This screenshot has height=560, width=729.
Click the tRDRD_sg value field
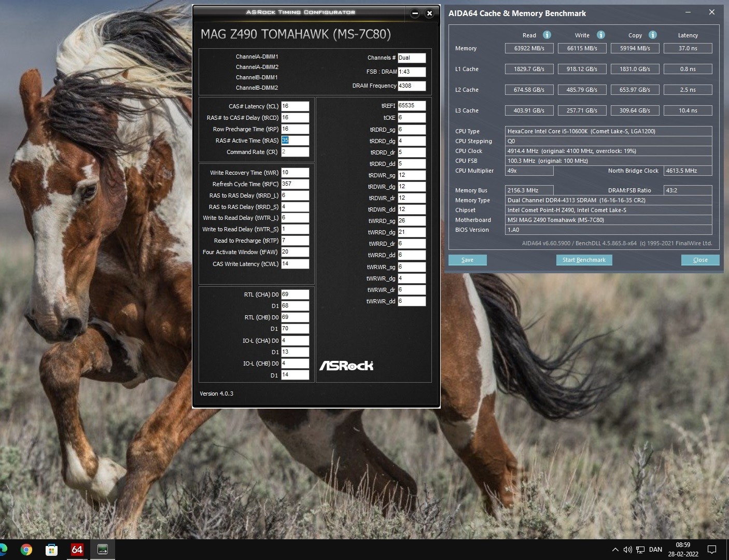pyautogui.click(x=412, y=130)
